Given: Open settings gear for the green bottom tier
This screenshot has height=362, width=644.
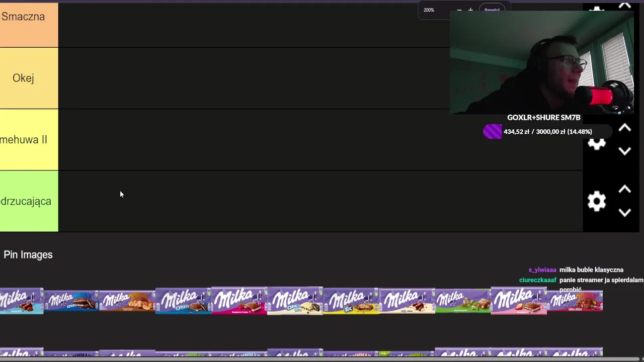Looking at the screenshot, I should point(597,201).
